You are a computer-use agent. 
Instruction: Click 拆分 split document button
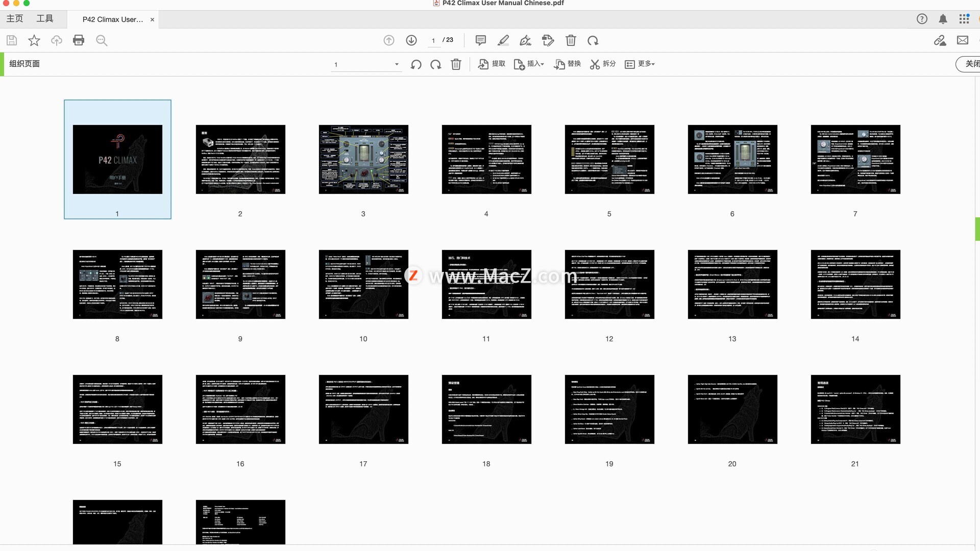(x=603, y=64)
